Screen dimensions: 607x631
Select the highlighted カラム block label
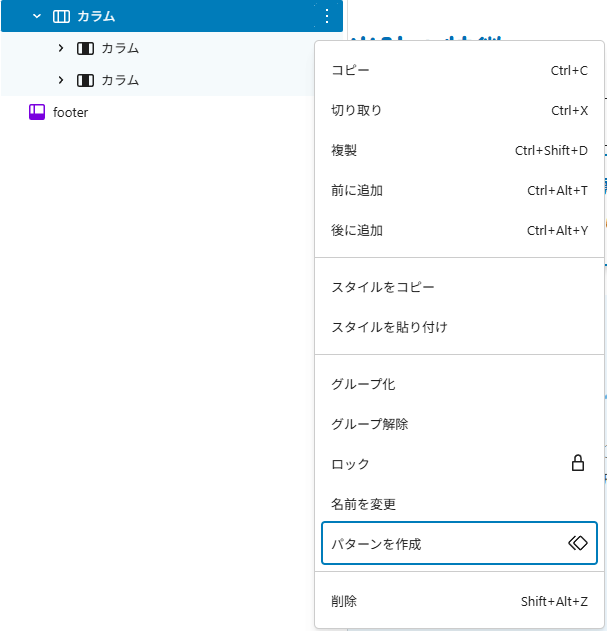click(96, 16)
